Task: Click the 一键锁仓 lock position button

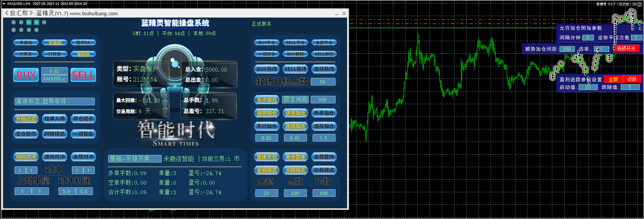Action: [x=267, y=54]
